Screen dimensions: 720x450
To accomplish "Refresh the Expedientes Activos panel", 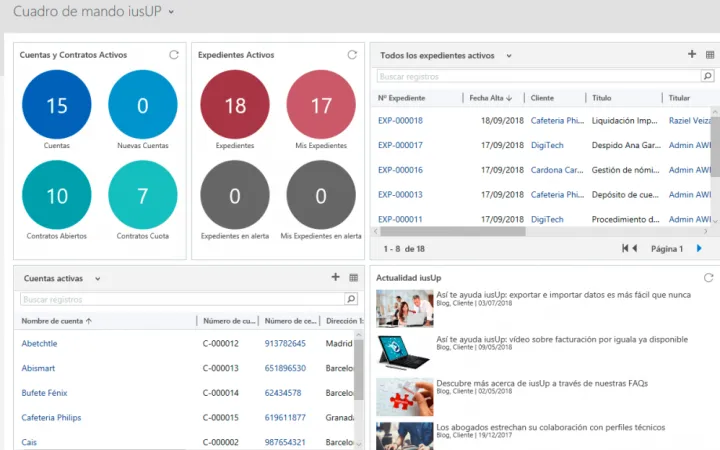I will click(x=352, y=55).
